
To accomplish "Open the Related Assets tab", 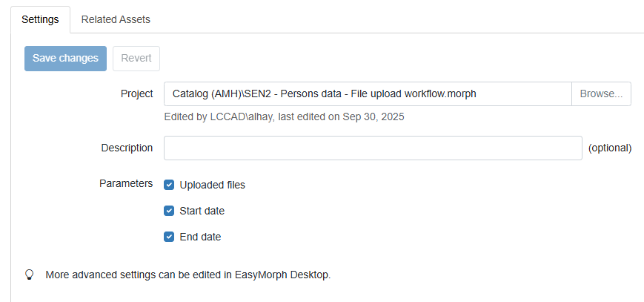I will coord(116,19).
